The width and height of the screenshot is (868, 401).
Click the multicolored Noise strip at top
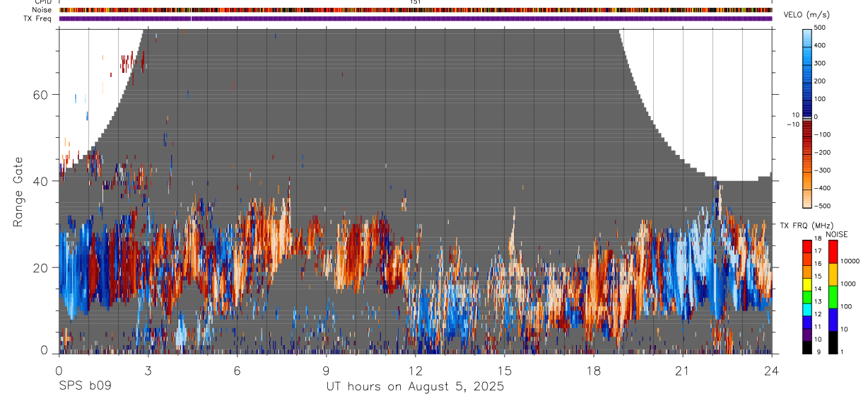pyautogui.click(x=416, y=10)
